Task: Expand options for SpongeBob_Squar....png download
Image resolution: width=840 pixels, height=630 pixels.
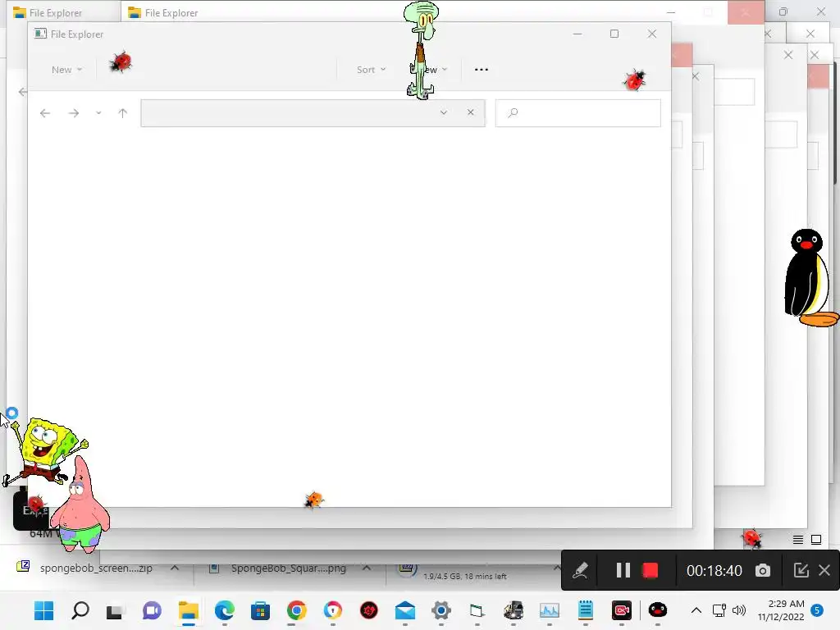Action: [367, 568]
